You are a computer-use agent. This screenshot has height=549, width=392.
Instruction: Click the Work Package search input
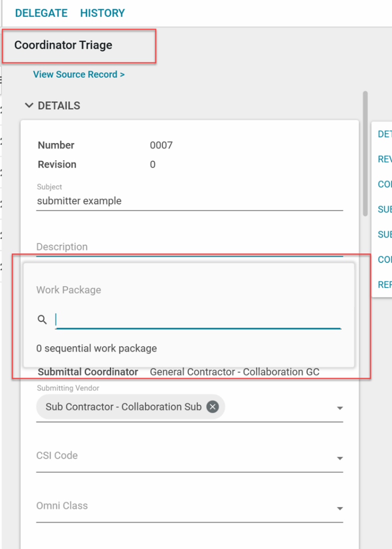[198, 320]
